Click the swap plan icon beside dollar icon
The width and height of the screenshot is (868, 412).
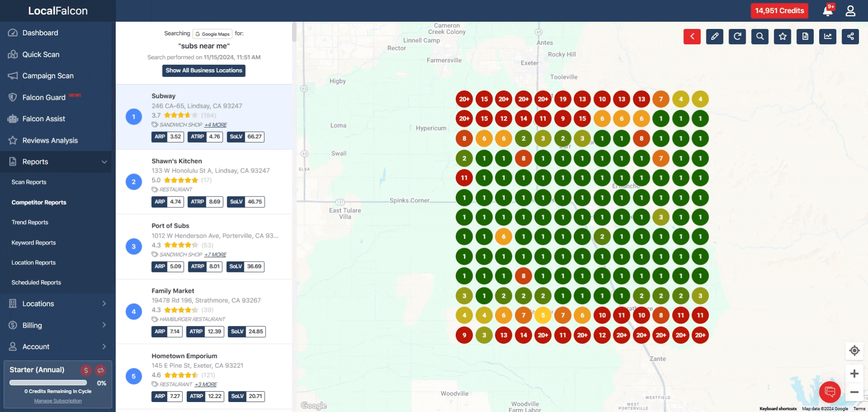click(100, 370)
